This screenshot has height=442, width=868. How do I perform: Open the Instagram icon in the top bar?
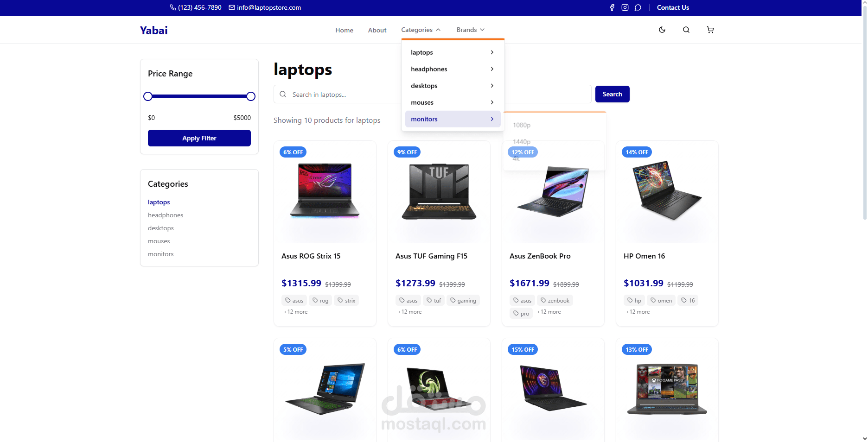(x=625, y=7)
